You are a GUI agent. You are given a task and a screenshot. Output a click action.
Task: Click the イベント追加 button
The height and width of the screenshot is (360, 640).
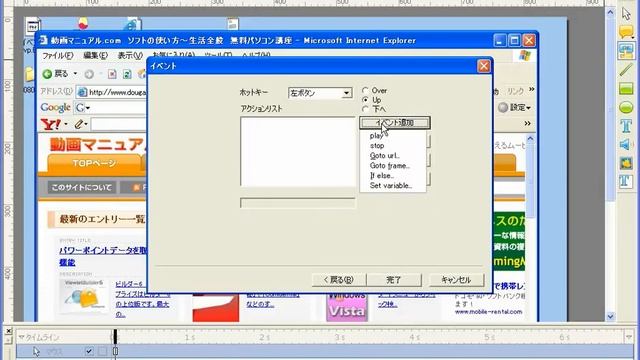point(395,122)
